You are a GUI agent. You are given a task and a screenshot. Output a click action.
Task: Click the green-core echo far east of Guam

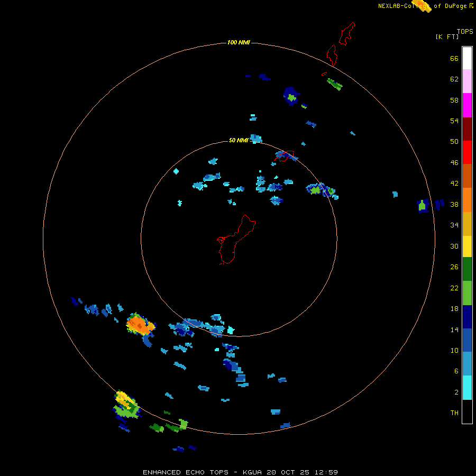(x=422, y=206)
